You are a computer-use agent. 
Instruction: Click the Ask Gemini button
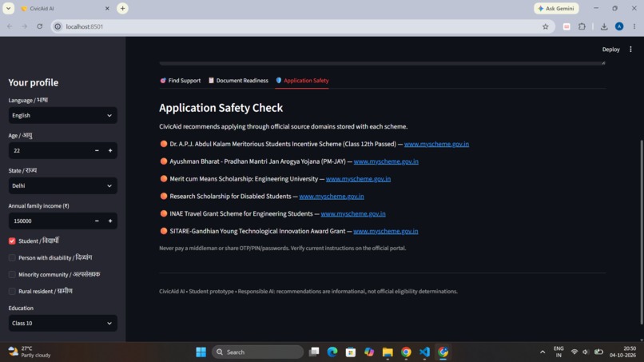tap(556, 8)
